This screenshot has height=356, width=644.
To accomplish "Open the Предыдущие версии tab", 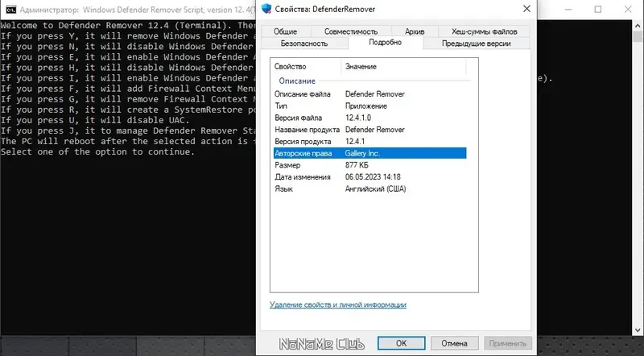I will pyautogui.click(x=477, y=43).
